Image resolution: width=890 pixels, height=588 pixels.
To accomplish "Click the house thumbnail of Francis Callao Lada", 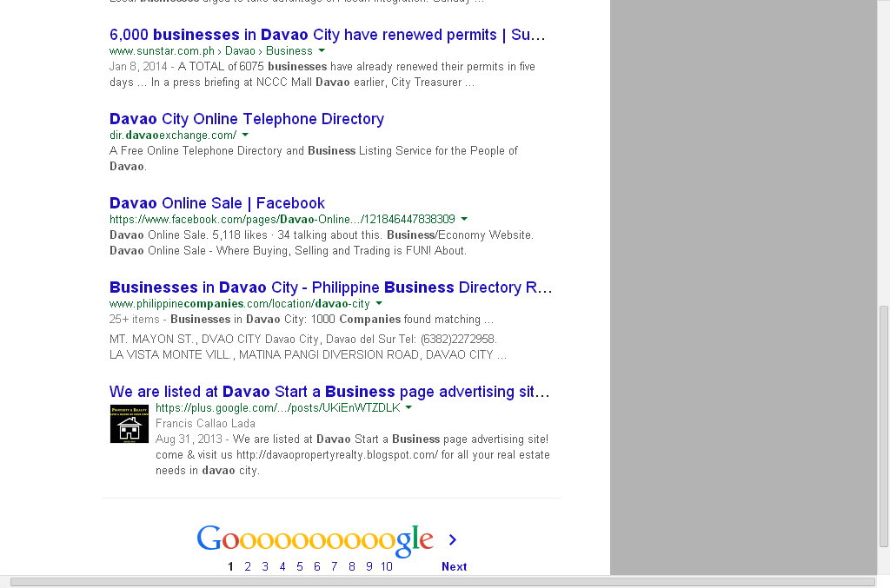I will pos(130,424).
